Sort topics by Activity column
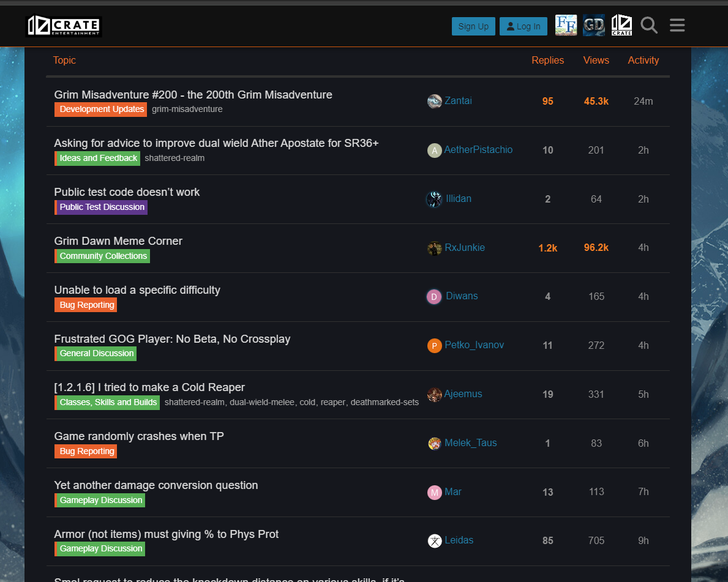This screenshot has width=728, height=582. (x=643, y=61)
